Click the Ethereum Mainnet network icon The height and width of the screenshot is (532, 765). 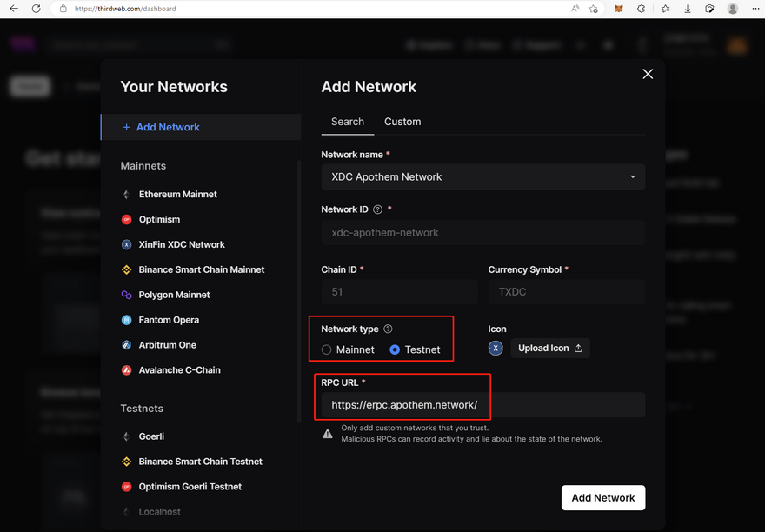[x=127, y=195]
